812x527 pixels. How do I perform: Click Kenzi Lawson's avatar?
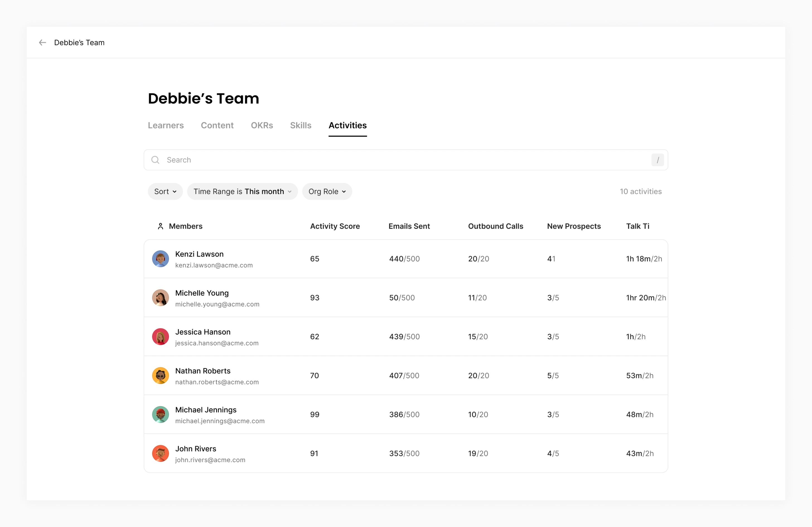tap(160, 259)
